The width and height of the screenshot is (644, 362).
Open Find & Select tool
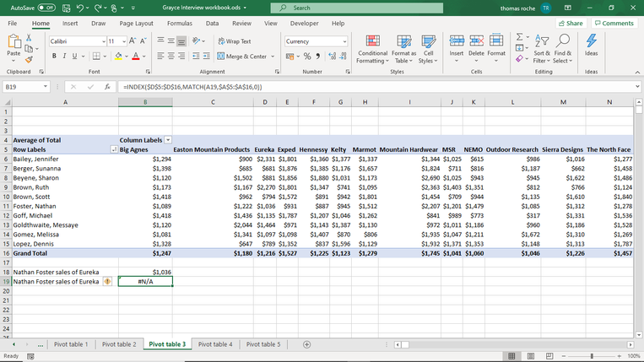pos(563,42)
